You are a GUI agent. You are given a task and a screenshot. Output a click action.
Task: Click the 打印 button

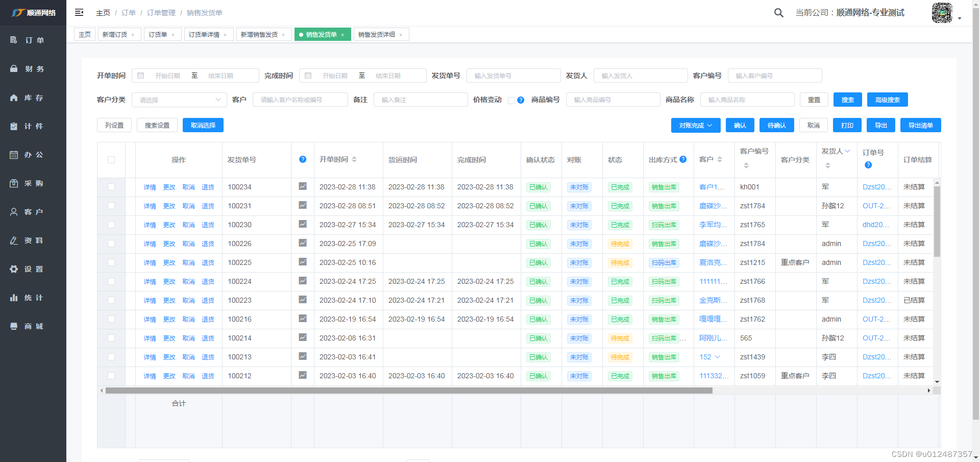coord(847,125)
